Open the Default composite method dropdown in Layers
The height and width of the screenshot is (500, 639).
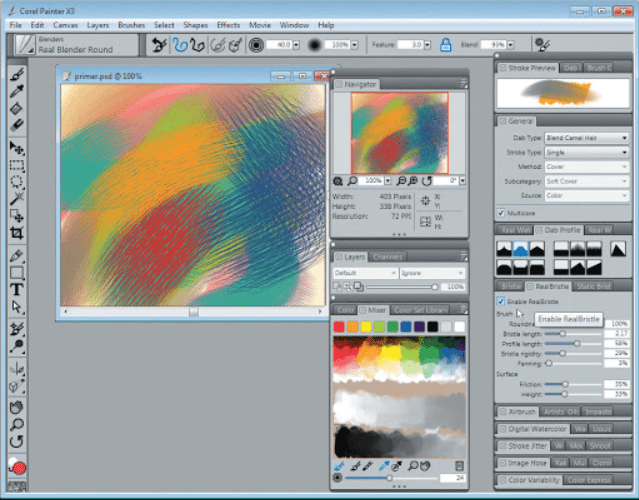pyautogui.click(x=365, y=272)
